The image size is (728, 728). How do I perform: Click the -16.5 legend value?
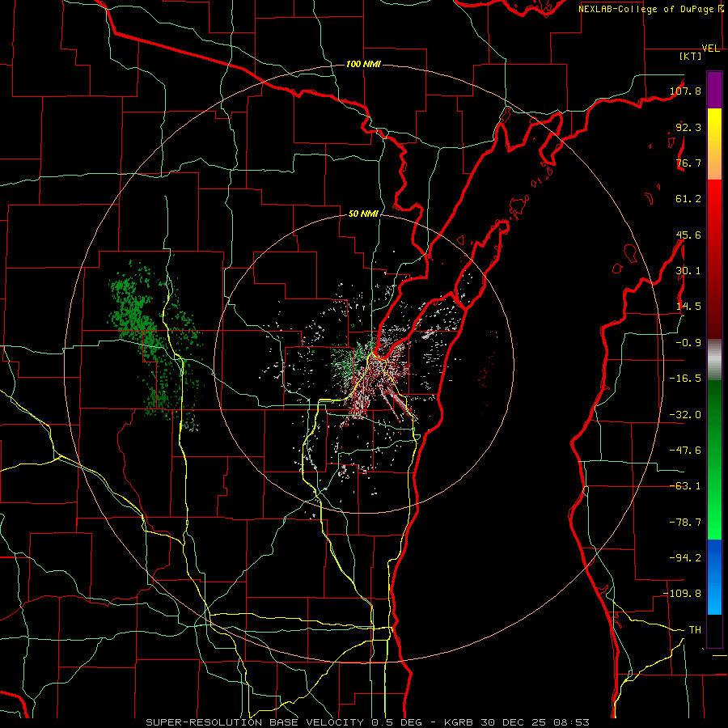(685, 379)
